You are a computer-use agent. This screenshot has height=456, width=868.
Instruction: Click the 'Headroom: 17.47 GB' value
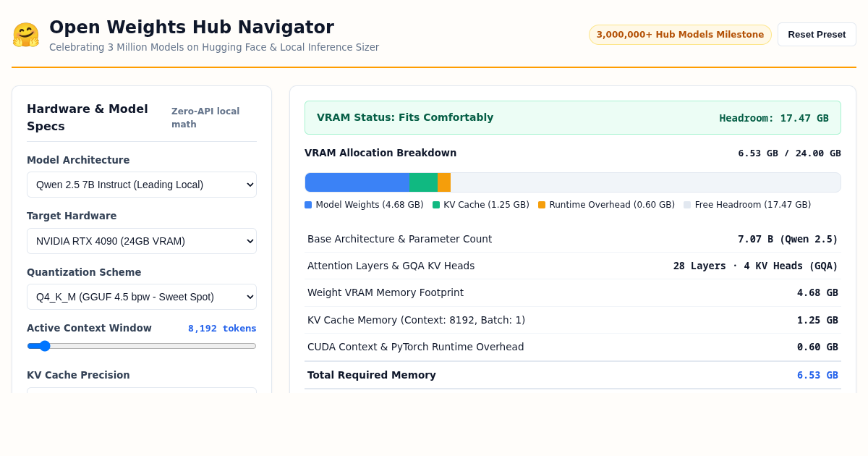[x=774, y=118]
